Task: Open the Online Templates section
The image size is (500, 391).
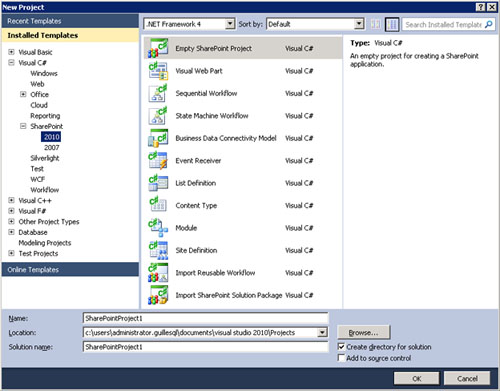Action: 70,269
